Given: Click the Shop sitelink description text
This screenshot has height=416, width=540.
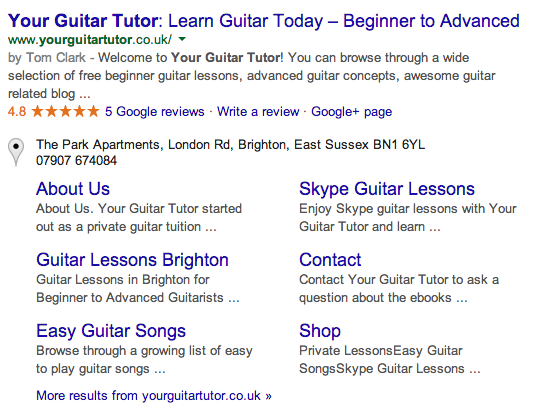Looking at the screenshot, I should [x=390, y=360].
